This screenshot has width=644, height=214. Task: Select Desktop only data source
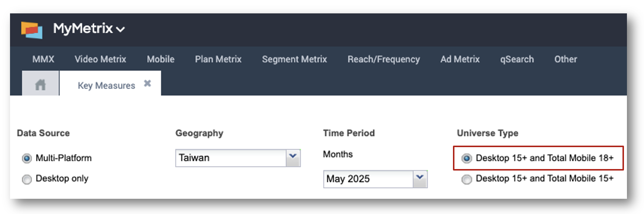tap(27, 179)
